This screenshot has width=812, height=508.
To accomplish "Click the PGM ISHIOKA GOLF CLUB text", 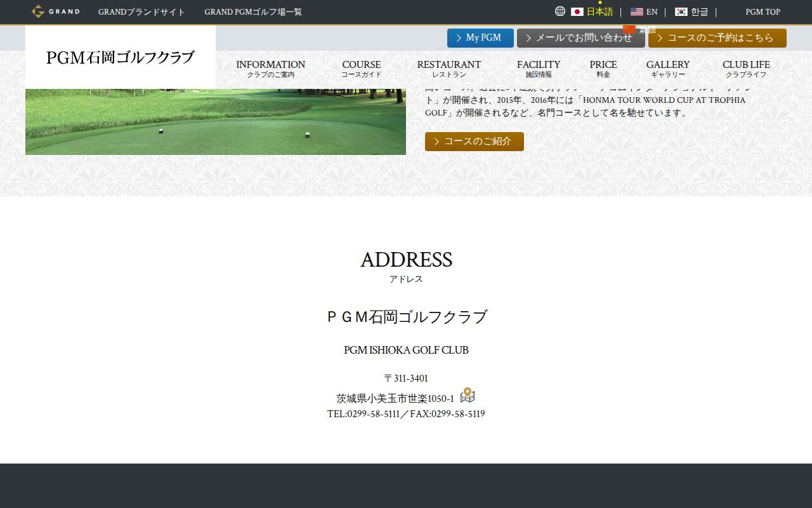I will click(406, 350).
